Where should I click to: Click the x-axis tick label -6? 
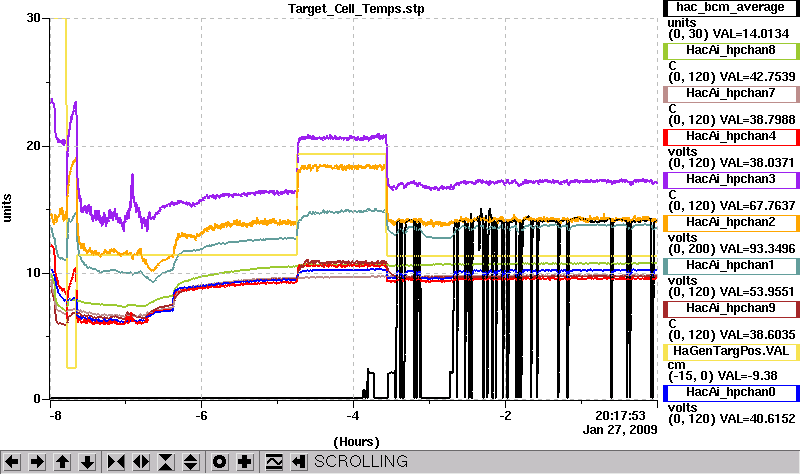pyautogui.click(x=202, y=416)
